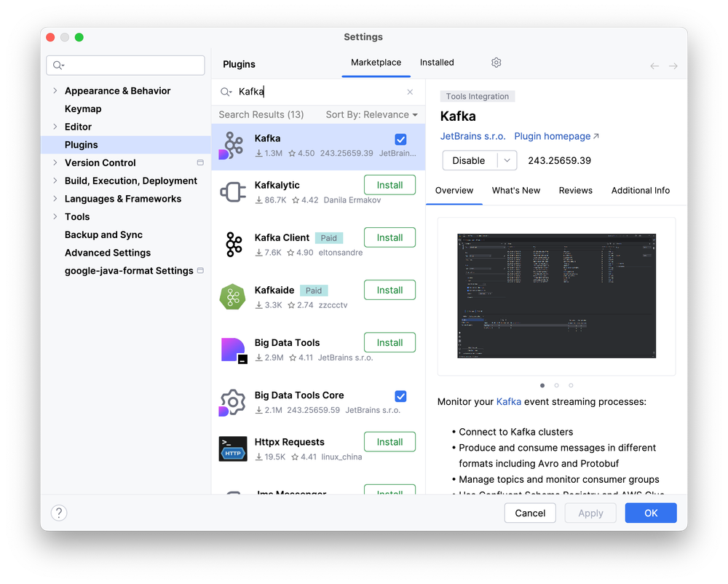
Task: Open the Kafka Plugin homepage link
Action: (x=552, y=136)
